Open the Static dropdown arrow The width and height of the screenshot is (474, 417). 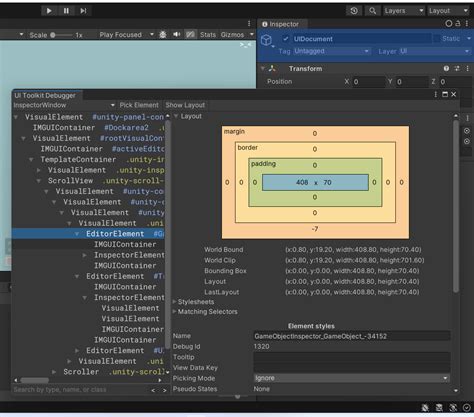469,39
